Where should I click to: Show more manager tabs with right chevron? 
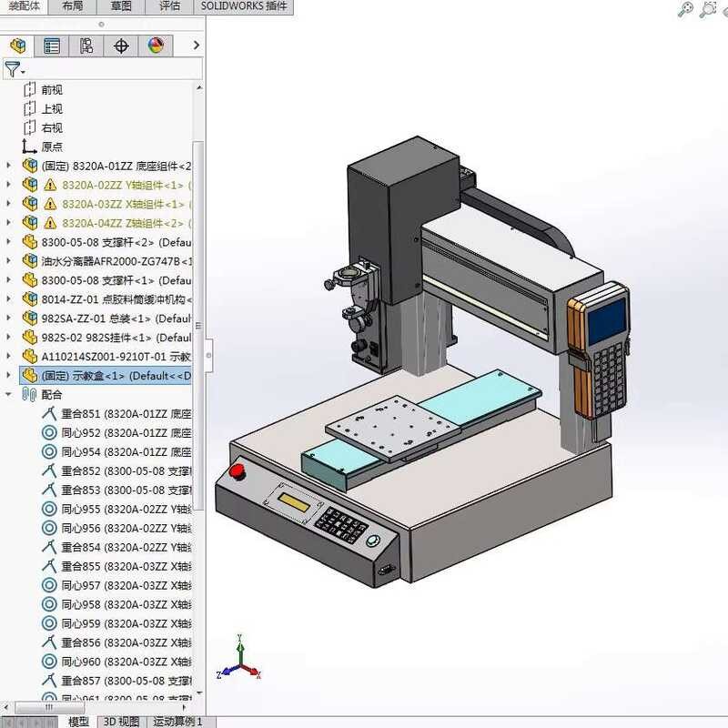[x=197, y=45]
